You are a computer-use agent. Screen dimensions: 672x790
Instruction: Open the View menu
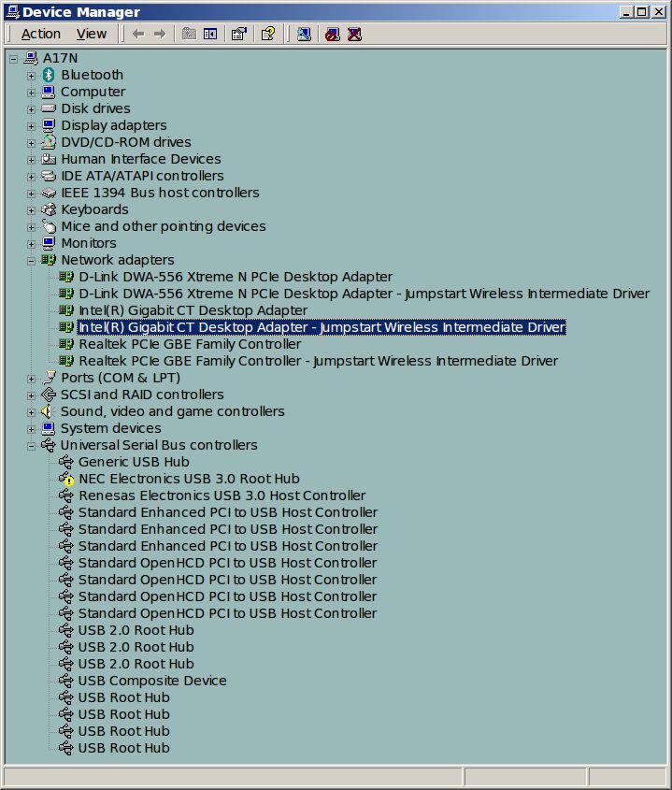point(92,34)
